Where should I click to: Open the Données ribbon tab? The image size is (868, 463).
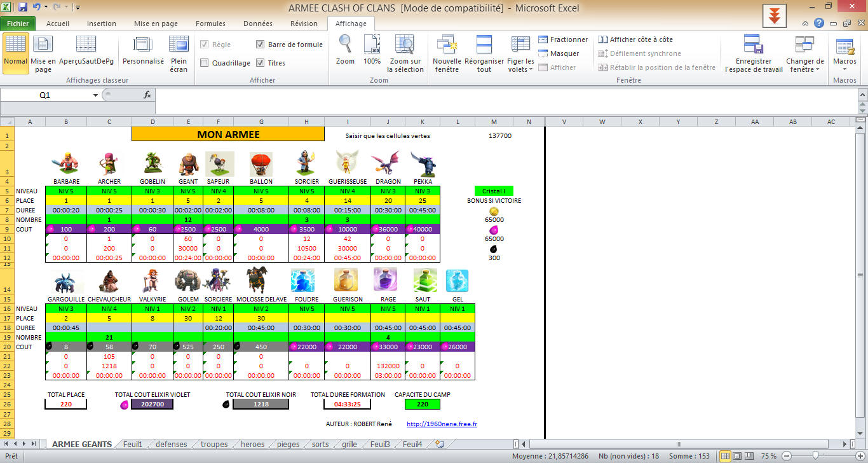[258, 24]
